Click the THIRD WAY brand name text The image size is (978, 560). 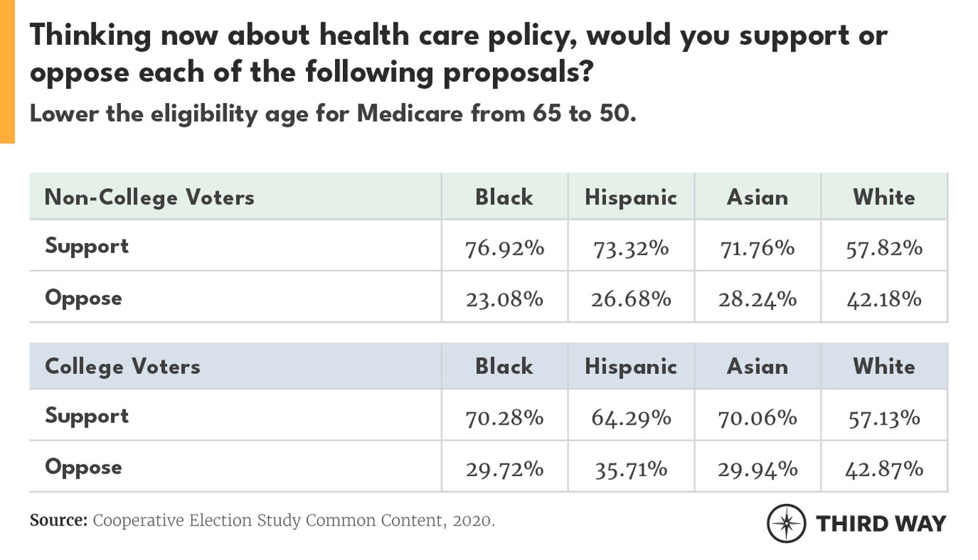(881, 524)
